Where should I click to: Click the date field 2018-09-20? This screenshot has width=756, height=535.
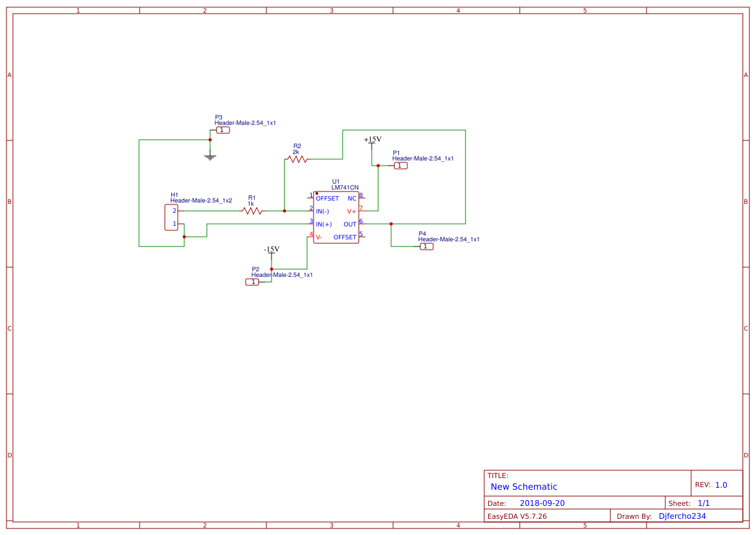(x=542, y=503)
